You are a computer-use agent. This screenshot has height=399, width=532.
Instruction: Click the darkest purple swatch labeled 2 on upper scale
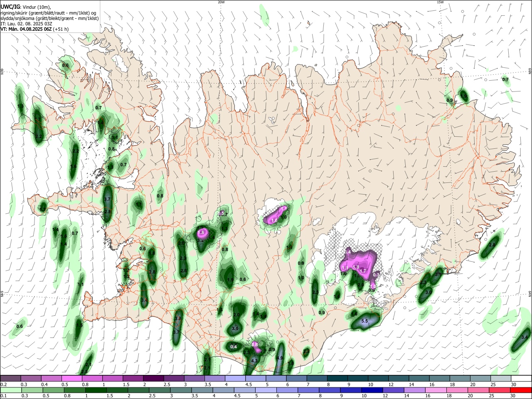pos(153,378)
